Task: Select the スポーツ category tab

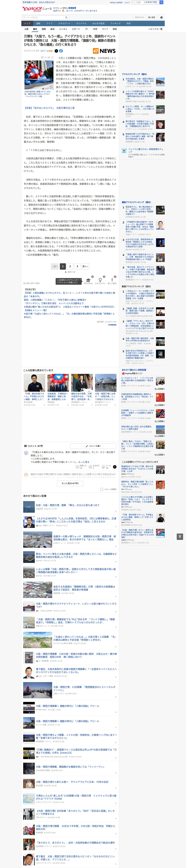Action: pyautogui.click(x=76, y=29)
